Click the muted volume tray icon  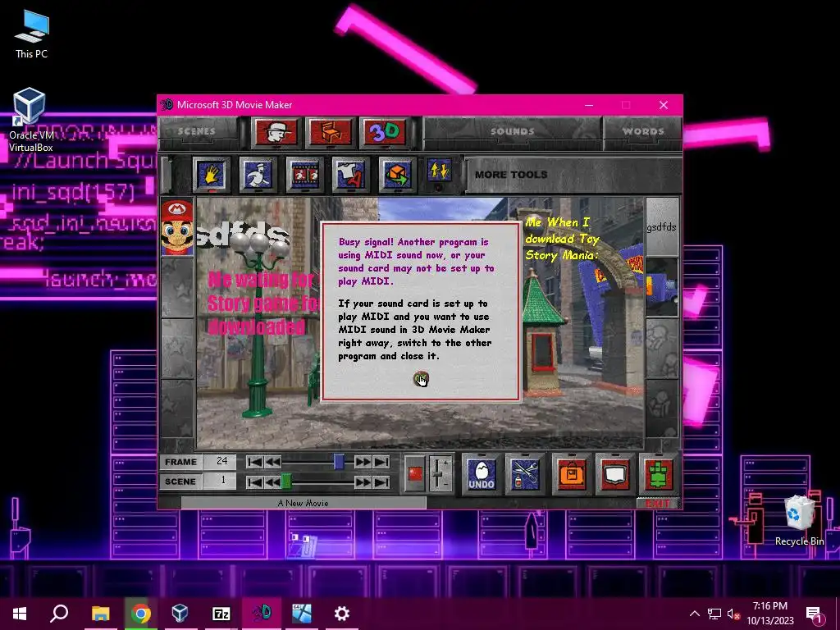pyautogui.click(x=734, y=614)
